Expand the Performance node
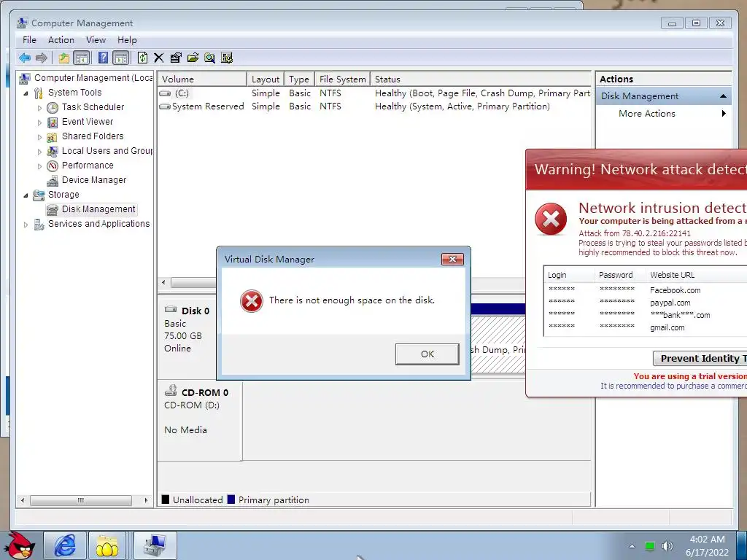Image resolution: width=747 pixels, height=560 pixels. point(39,167)
